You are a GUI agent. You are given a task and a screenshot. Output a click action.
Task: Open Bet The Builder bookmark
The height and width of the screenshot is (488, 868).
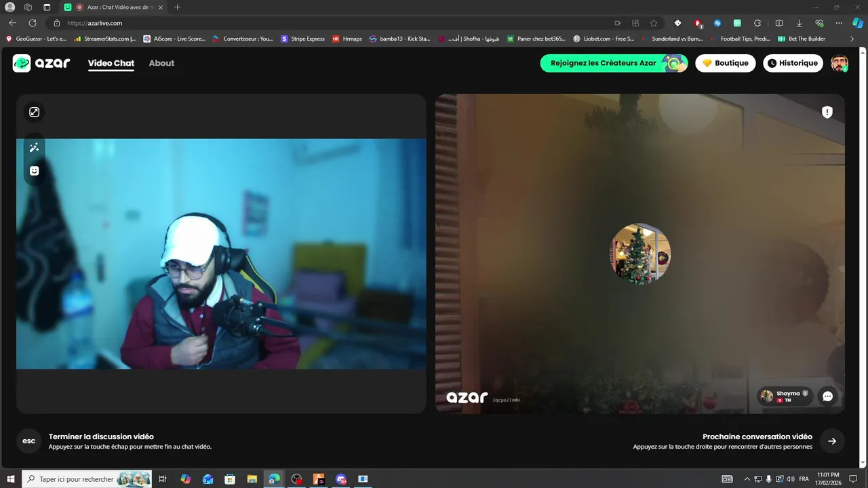802,39
